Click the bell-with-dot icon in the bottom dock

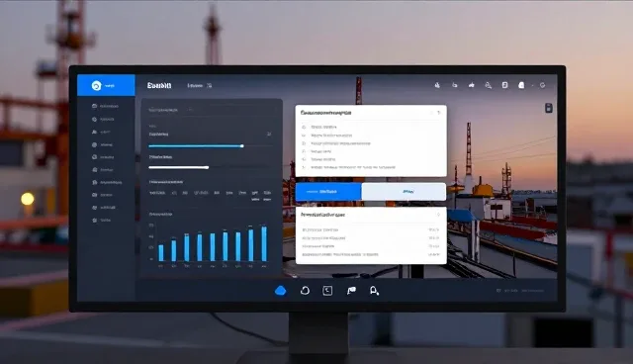[374, 291]
